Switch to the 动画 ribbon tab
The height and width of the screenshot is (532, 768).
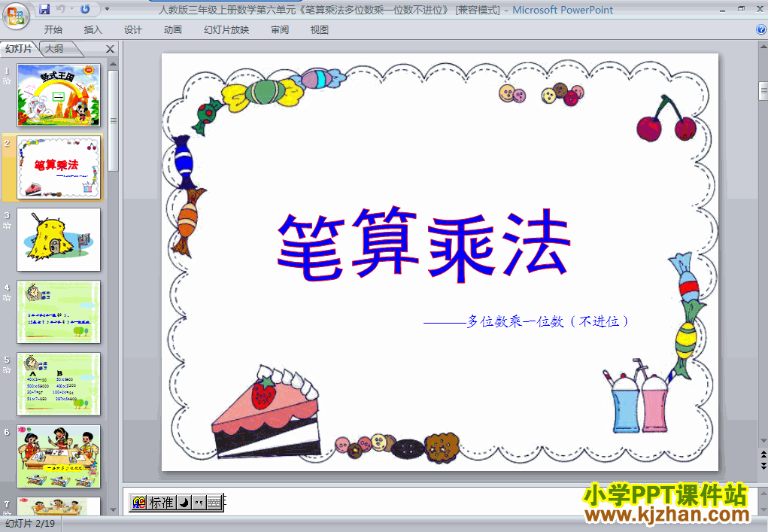173,30
